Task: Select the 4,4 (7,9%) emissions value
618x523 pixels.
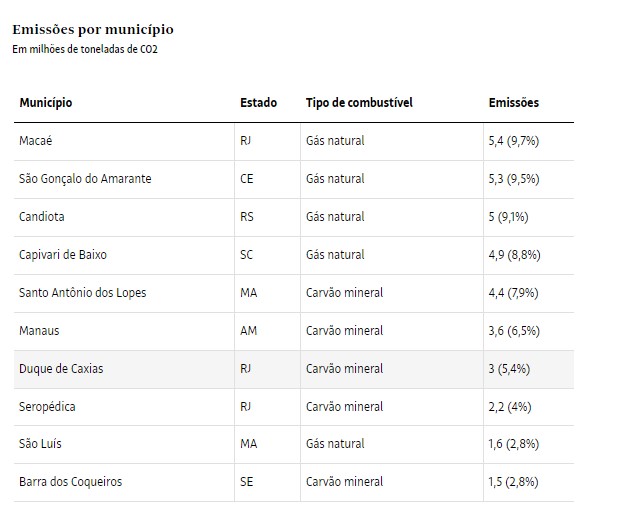Action: [x=513, y=293]
